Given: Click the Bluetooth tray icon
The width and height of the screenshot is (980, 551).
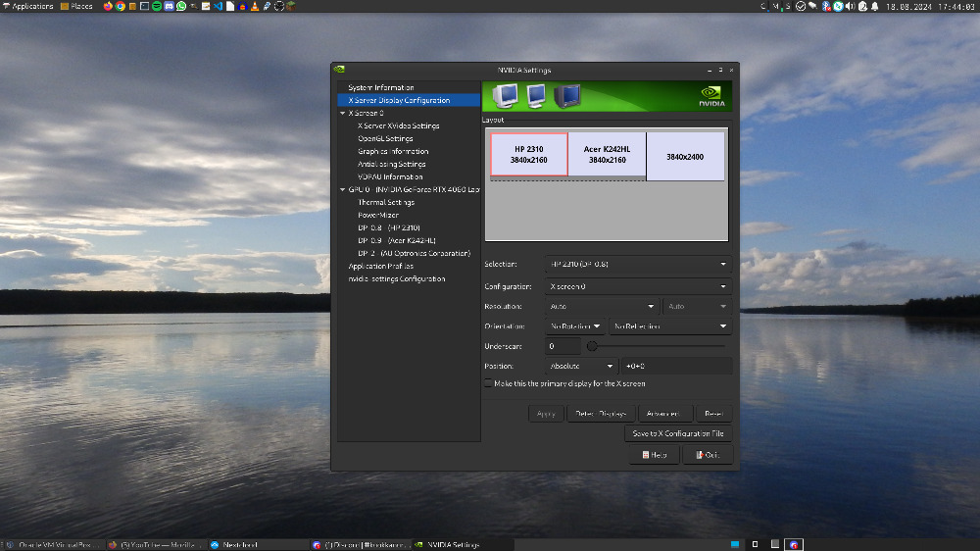Looking at the screenshot, I should [826, 6].
